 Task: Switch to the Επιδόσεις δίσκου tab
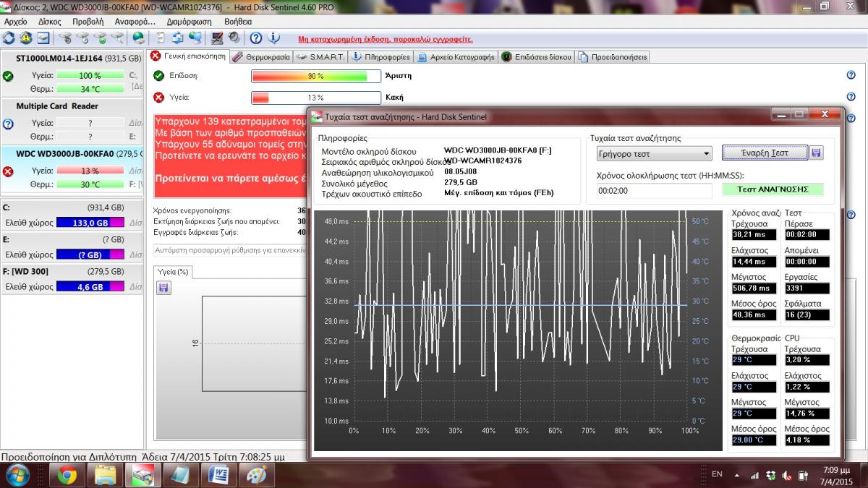[536, 56]
